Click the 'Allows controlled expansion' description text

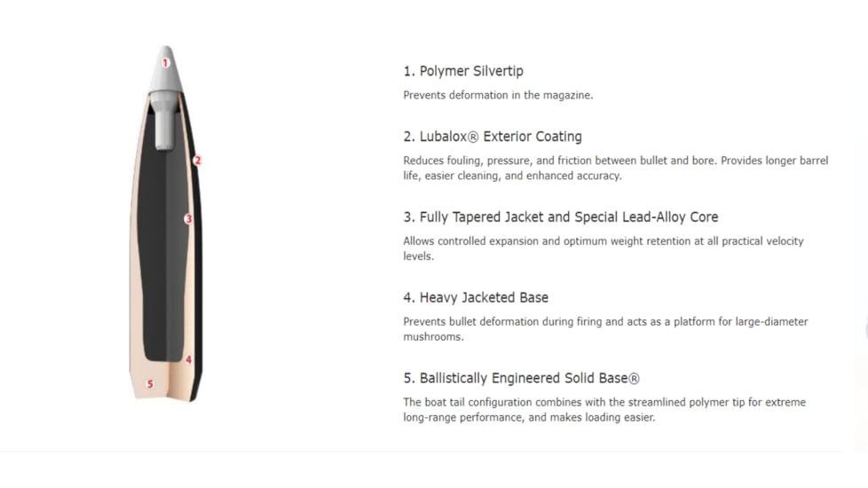click(603, 248)
